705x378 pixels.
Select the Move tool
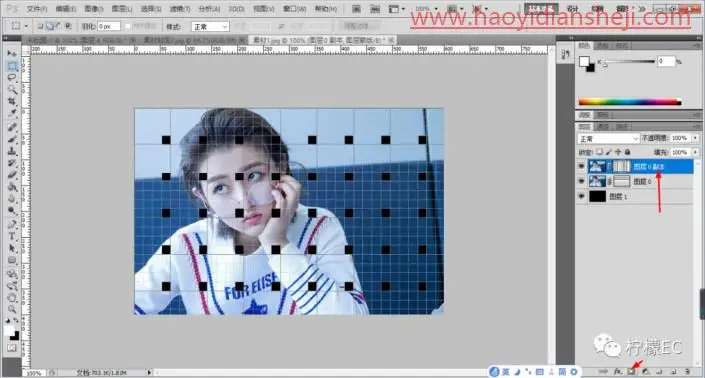click(12, 53)
